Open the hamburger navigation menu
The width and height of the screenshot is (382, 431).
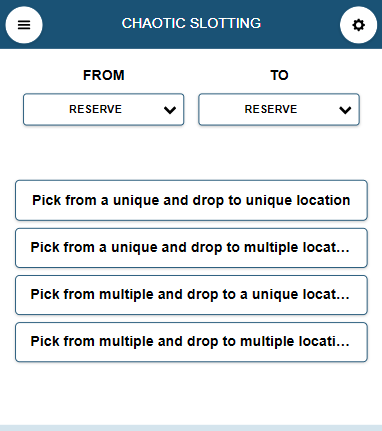tap(24, 25)
